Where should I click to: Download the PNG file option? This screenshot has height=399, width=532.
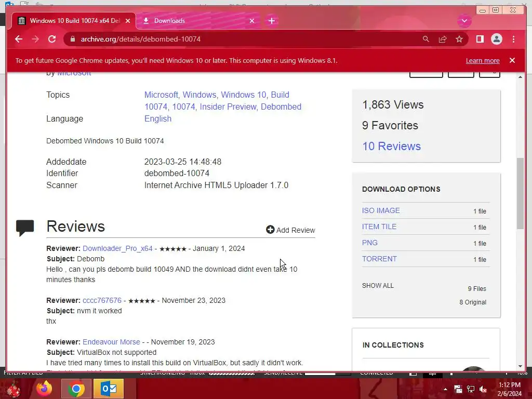pos(370,243)
